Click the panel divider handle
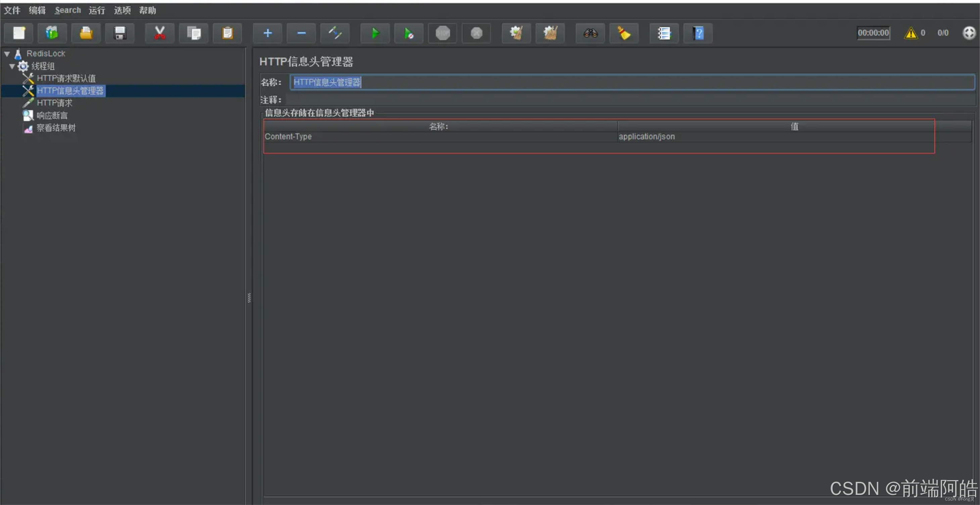This screenshot has width=980, height=505. (249, 298)
